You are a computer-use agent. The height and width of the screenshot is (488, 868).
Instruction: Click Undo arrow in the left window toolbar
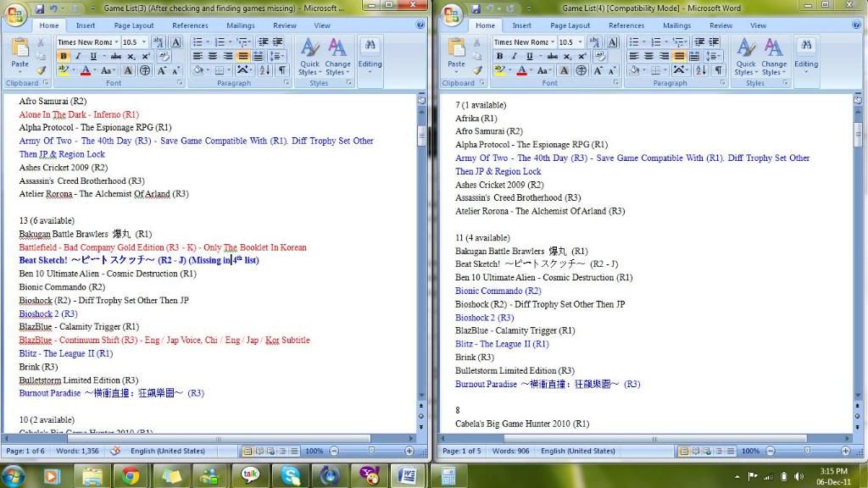53,8
